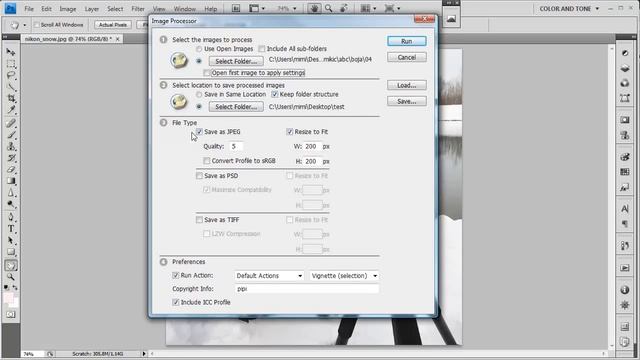Check Open first image to apply settings
The width and height of the screenshot is (640, 360).
coord(207,73)
